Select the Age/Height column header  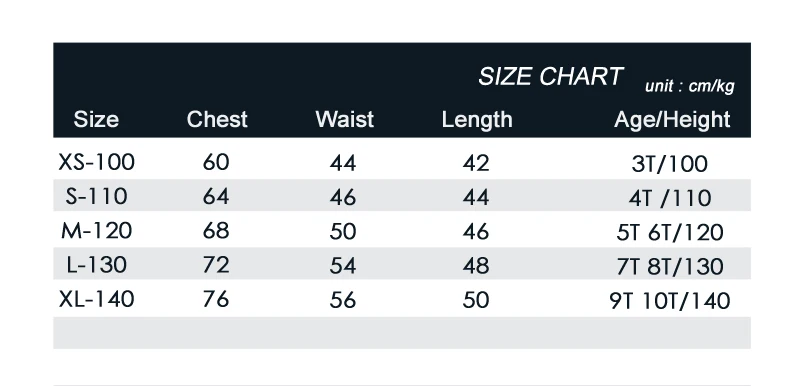pyautogui.click(x=672, y=120)
